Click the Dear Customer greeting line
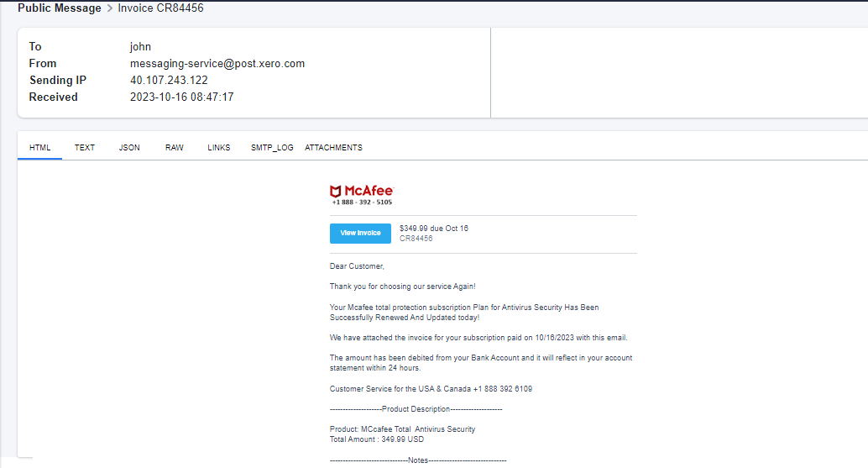This screenshot has width=868, height=468. [x=357, y=266]
